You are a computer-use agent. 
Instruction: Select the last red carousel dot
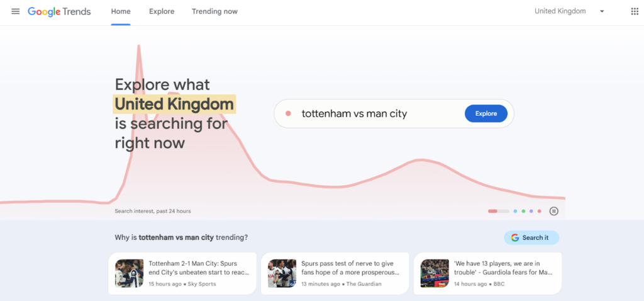click(540, 211)
